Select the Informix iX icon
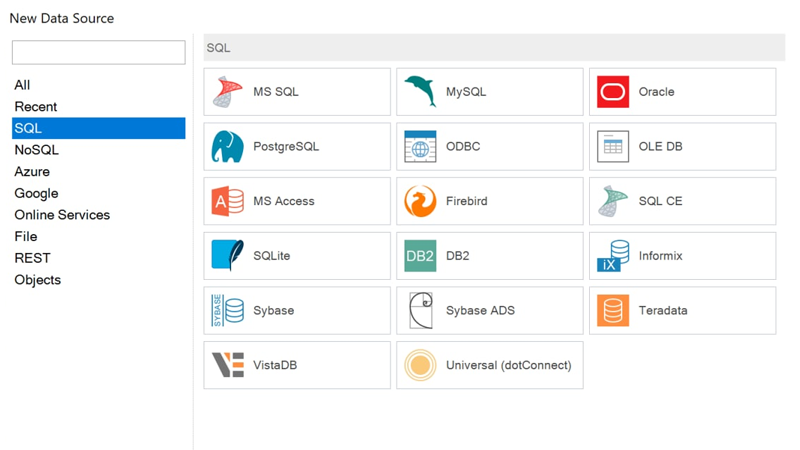 point(613,256)
